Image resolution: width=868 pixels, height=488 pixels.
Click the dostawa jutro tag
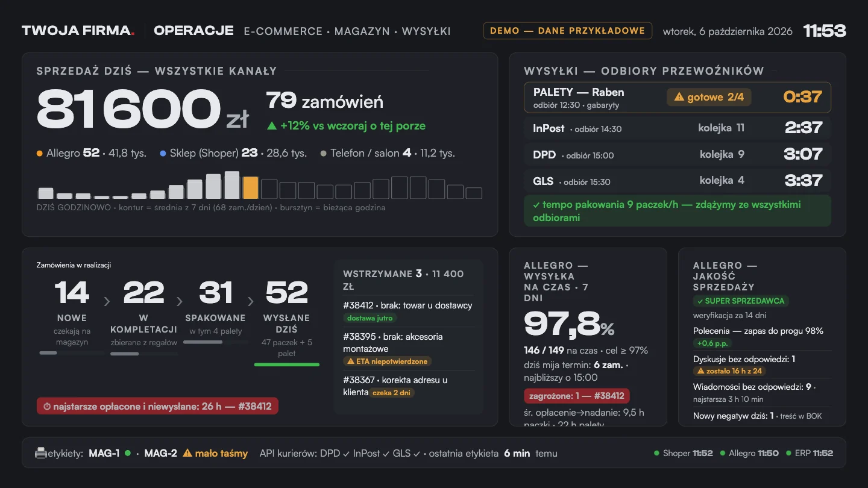[370, 318]
